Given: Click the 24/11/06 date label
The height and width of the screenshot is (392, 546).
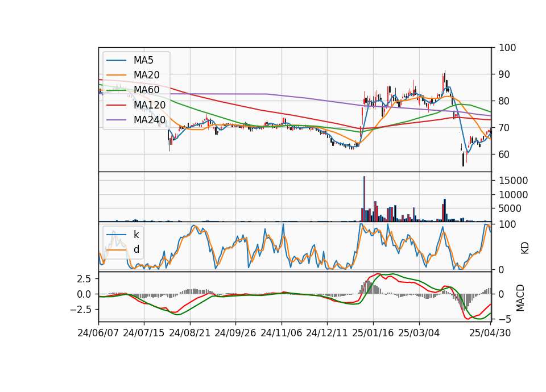Looking at the screenshot, I should coord(282,333).
